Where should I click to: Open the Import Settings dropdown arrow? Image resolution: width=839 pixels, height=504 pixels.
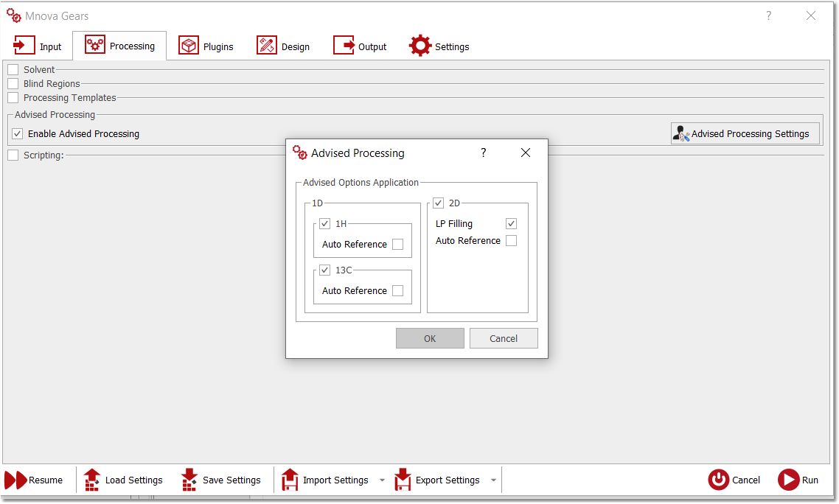[382, 480]
